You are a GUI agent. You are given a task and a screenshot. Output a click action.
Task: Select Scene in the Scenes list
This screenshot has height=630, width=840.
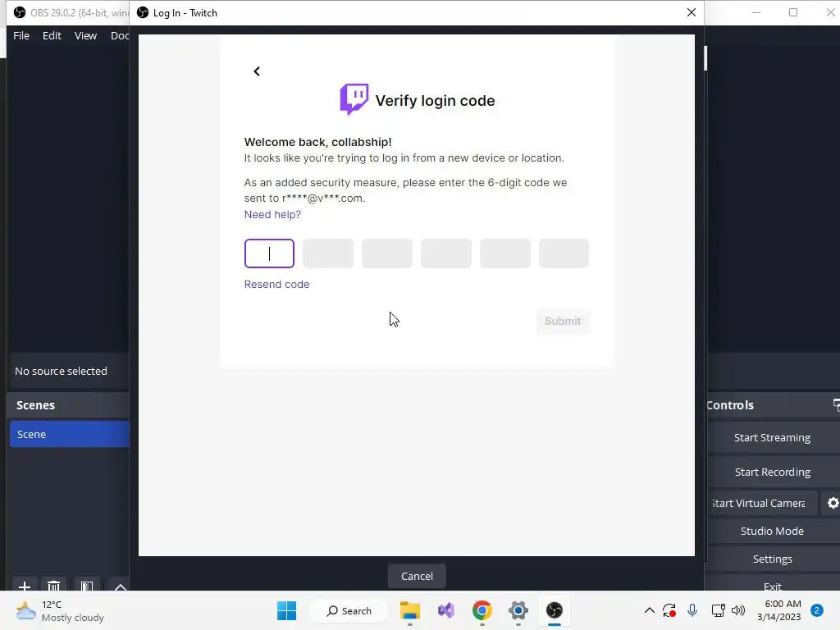[70, 434]
